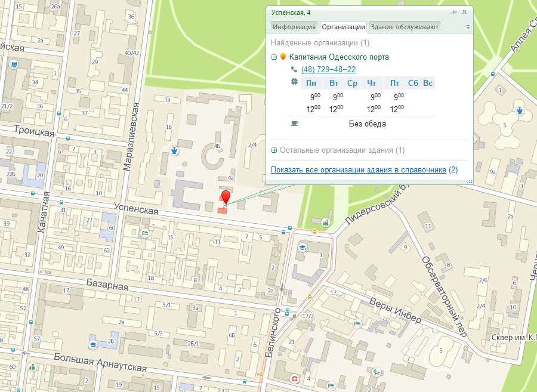
Task: Click the Маразлиевская street label
Action: (x=131, y=136)
